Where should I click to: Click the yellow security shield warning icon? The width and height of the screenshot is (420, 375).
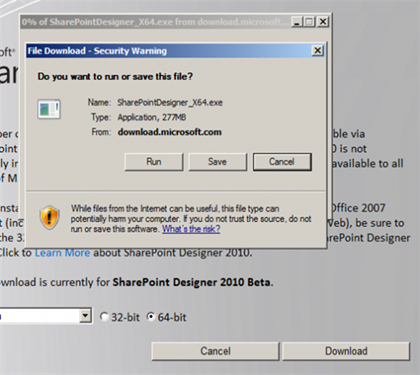click(50, 217)
